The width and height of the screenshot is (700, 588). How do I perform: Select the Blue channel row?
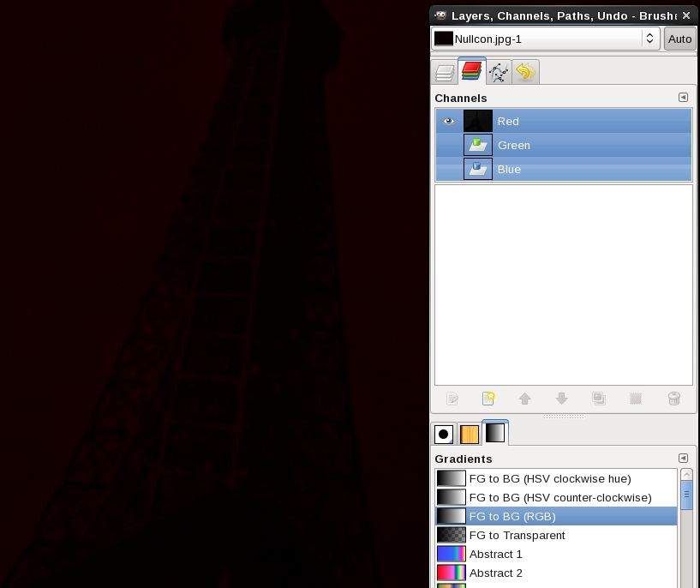click(564, 169)
